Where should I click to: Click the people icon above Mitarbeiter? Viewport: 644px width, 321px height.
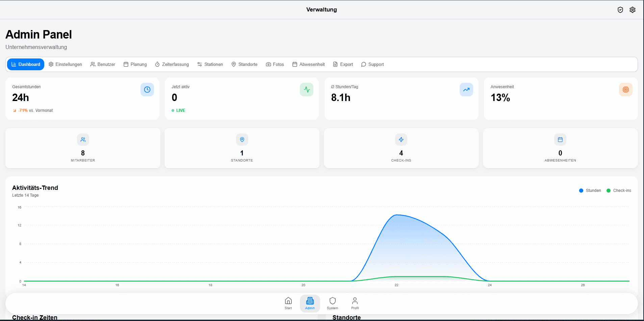pos(83,140)
